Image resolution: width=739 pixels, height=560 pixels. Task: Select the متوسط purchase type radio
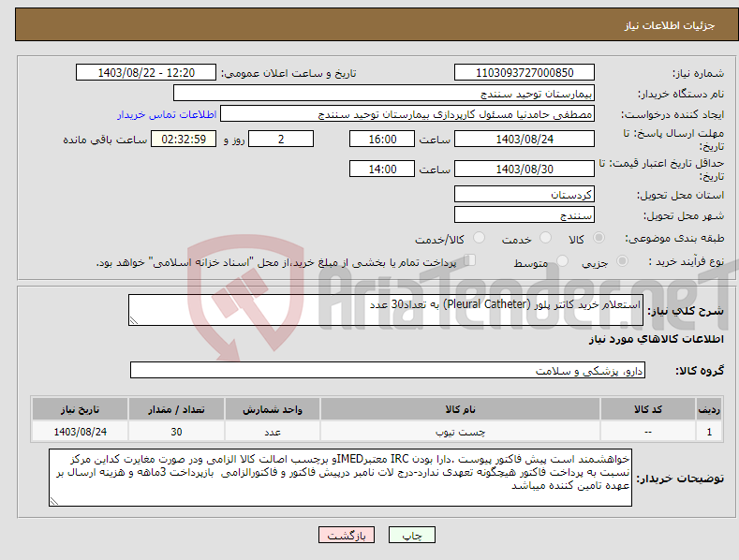point(562,261)
